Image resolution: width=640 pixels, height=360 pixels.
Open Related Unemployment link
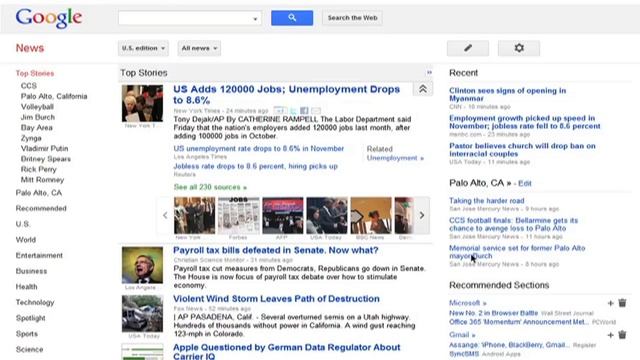395,158
